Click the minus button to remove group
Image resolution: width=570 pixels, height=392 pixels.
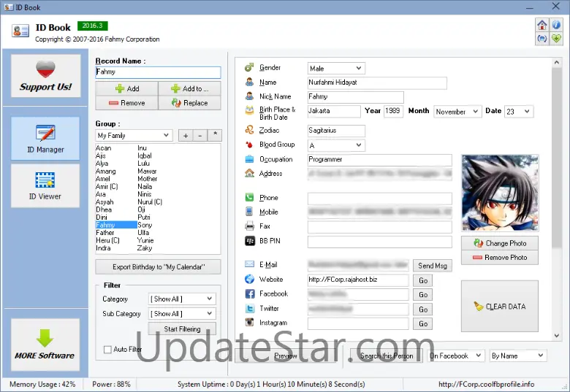tap(200, 136)
